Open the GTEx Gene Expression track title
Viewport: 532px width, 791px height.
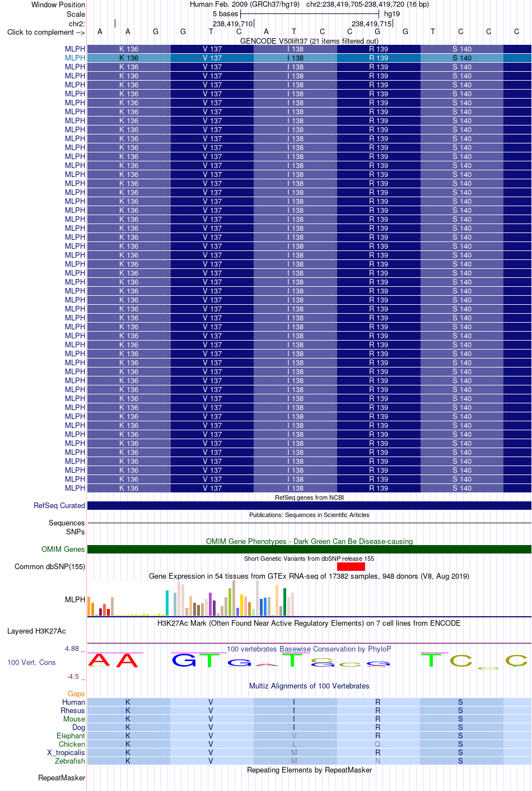point(309,576)
